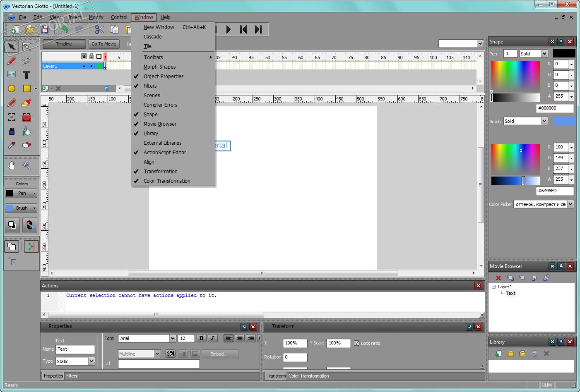Toggle the Lock ratio checkbox

[x=356, y=343]
